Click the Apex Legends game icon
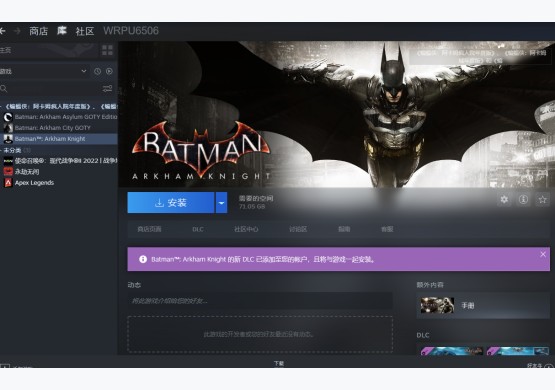This screenshot has height=390, width=555. tap(8, 183)
